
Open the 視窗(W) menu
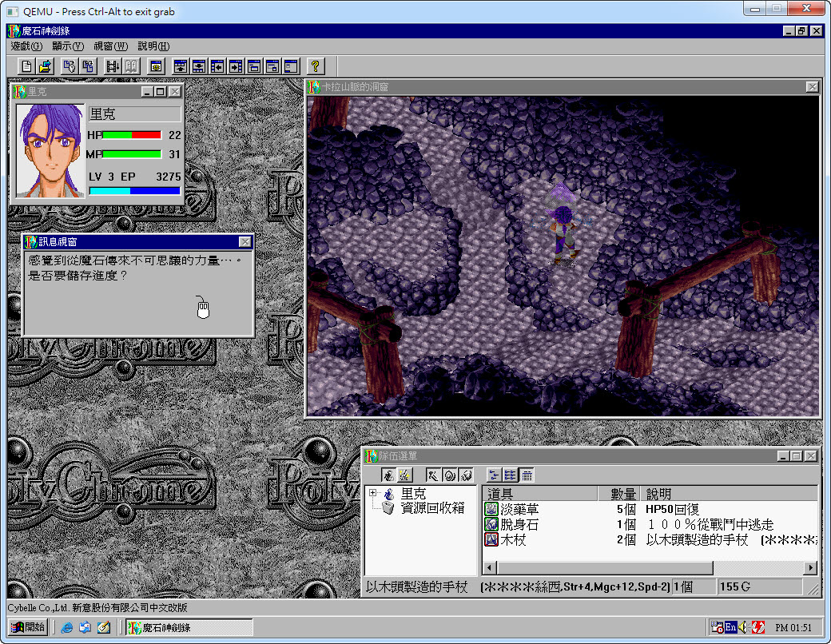coord(110,46)
